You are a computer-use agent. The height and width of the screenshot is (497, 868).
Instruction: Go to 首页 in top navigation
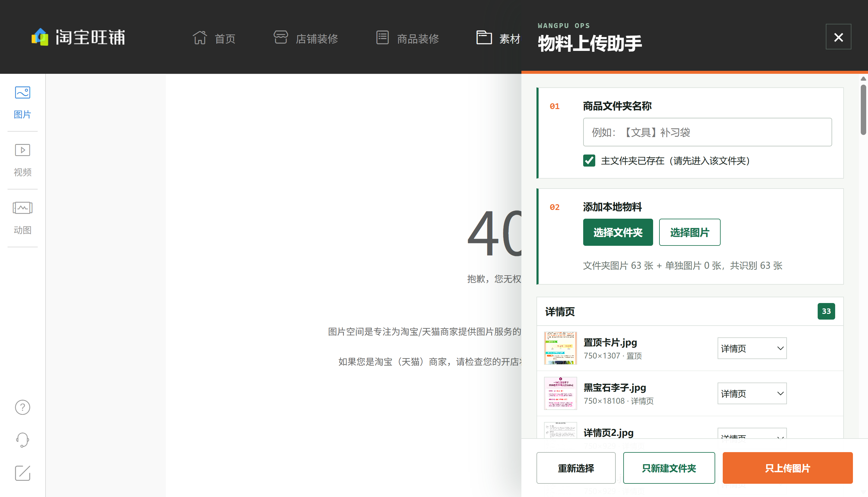225,39
